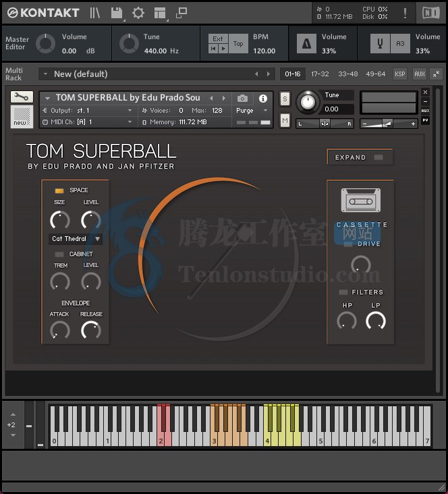Screen dimensions: 448x494
Task: Toggle the PV button in instrument header
Action: point(425,120)
